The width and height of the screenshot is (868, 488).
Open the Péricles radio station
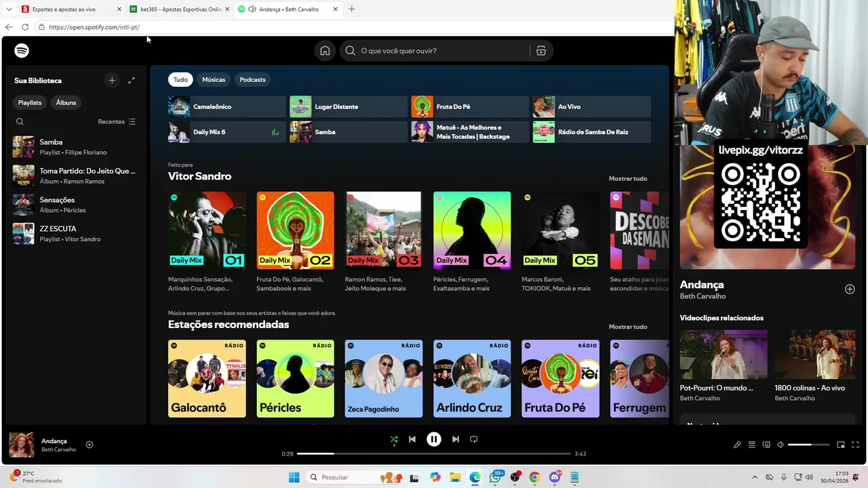coord(295,379)
